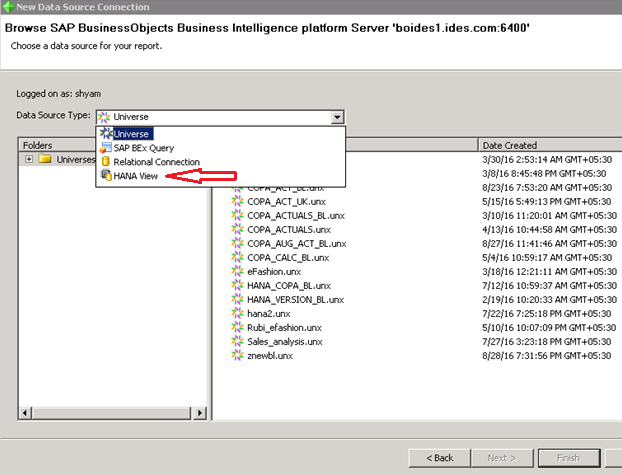Click the Data Source Type dropdown arrow
The width and height of the screenshot is (622, 475).
click(338, 117)
